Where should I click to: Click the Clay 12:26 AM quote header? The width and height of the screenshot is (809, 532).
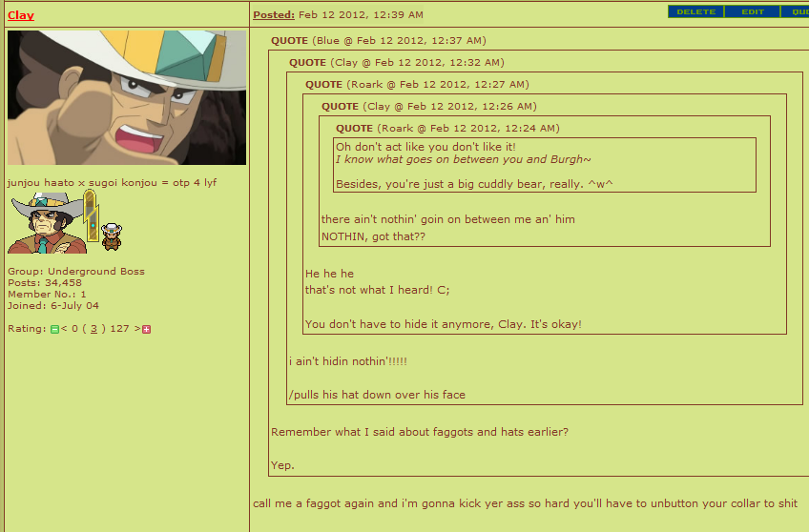(x=429, y=106)
